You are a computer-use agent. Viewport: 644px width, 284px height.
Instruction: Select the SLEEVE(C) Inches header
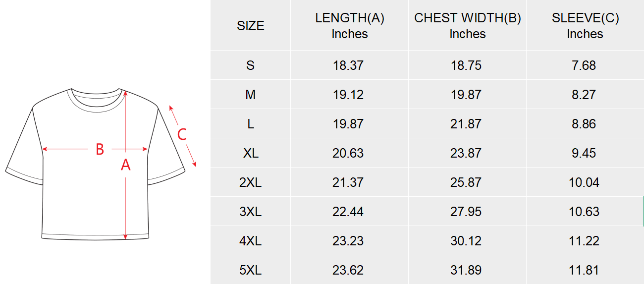coord(585,26)
